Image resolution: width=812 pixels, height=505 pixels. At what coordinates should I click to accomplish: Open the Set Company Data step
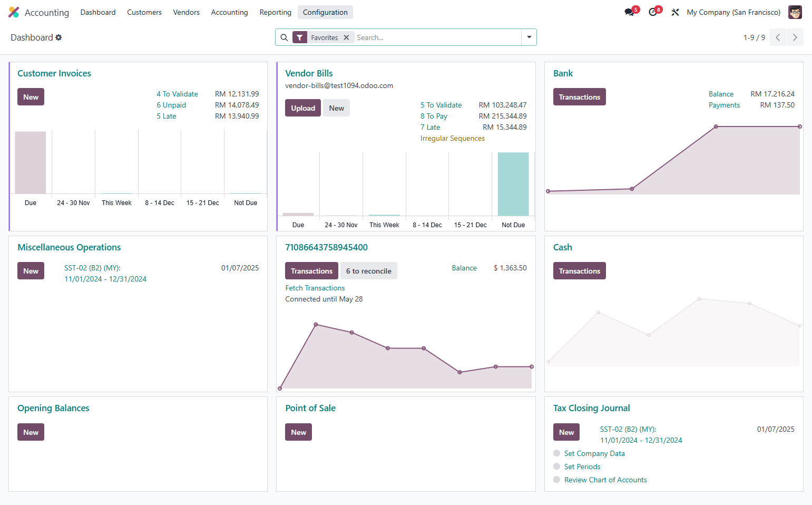pyautogui.click(x=594, y=453)
